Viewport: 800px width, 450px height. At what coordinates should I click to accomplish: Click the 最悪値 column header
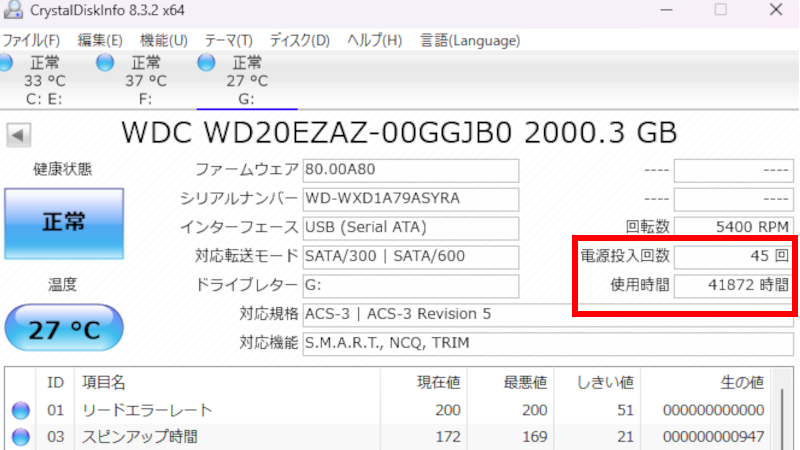[510, 382]
